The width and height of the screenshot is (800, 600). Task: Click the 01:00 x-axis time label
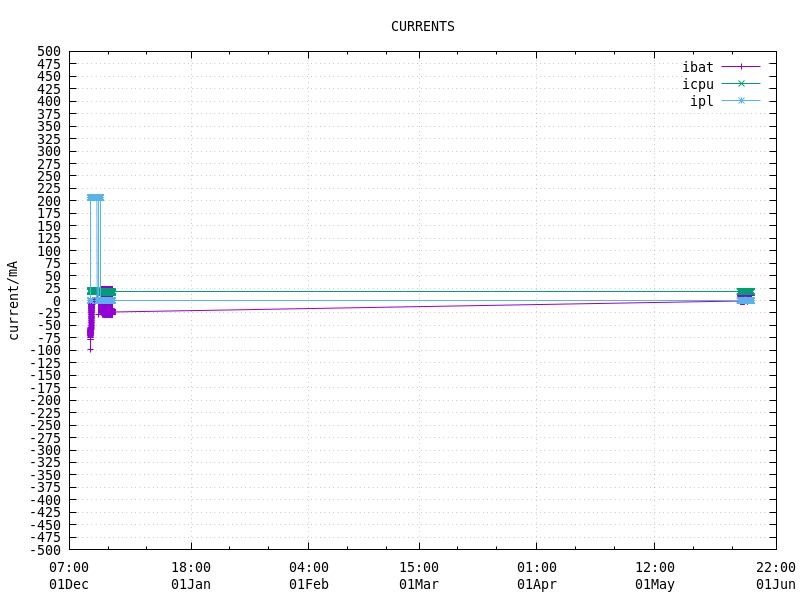tap(537, 567)
